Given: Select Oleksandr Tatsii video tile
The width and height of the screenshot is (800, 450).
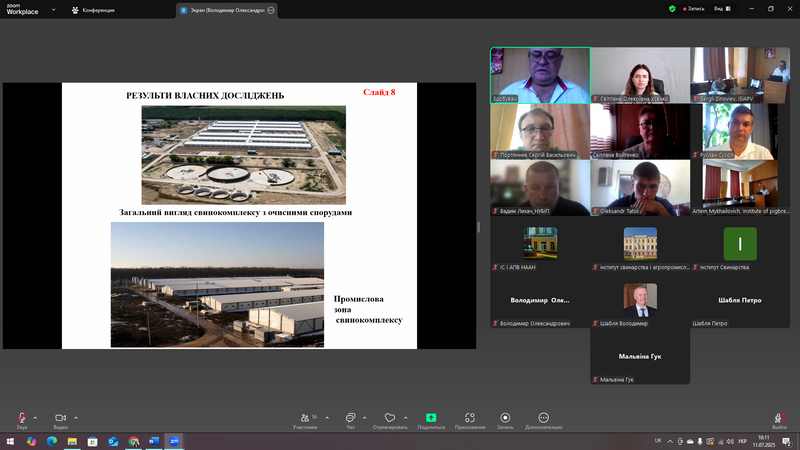Looking at the screenshot, I should (640, 188).
